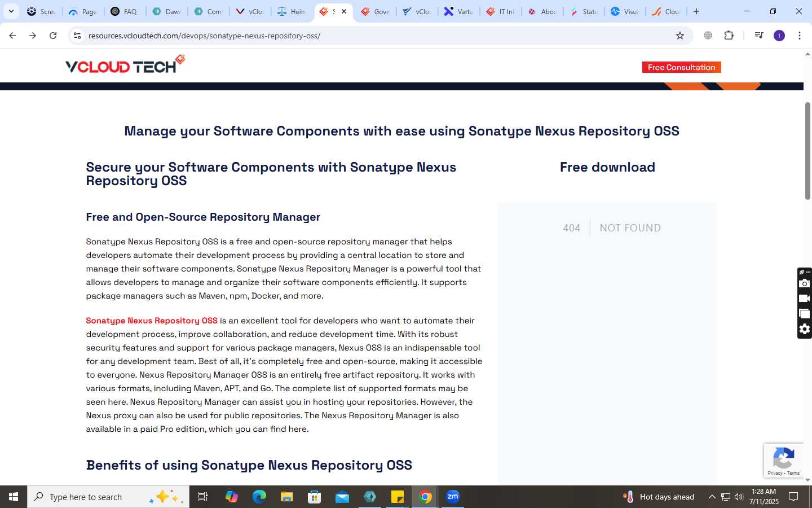Open Sticky Notes from the taskbar

coord(398,497)
